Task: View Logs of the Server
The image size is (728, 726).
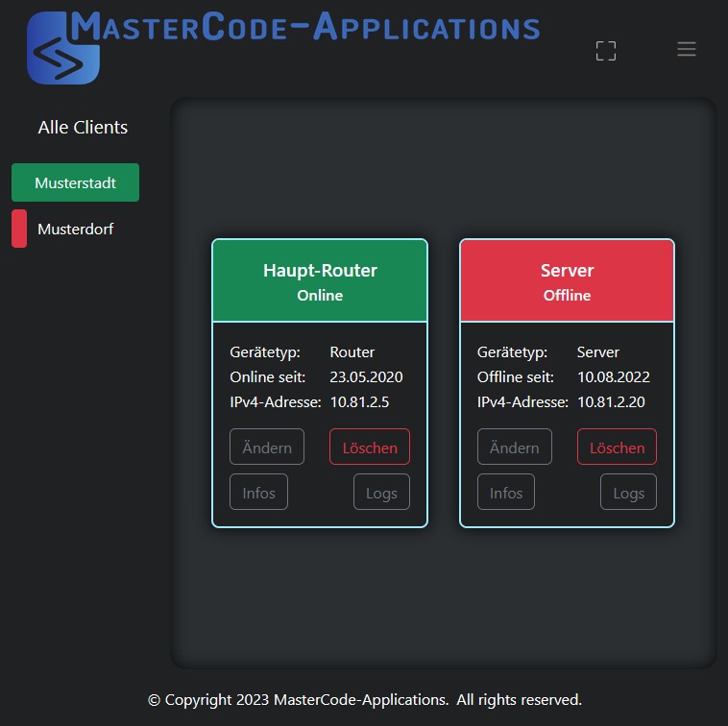Action: pos(628,493)
